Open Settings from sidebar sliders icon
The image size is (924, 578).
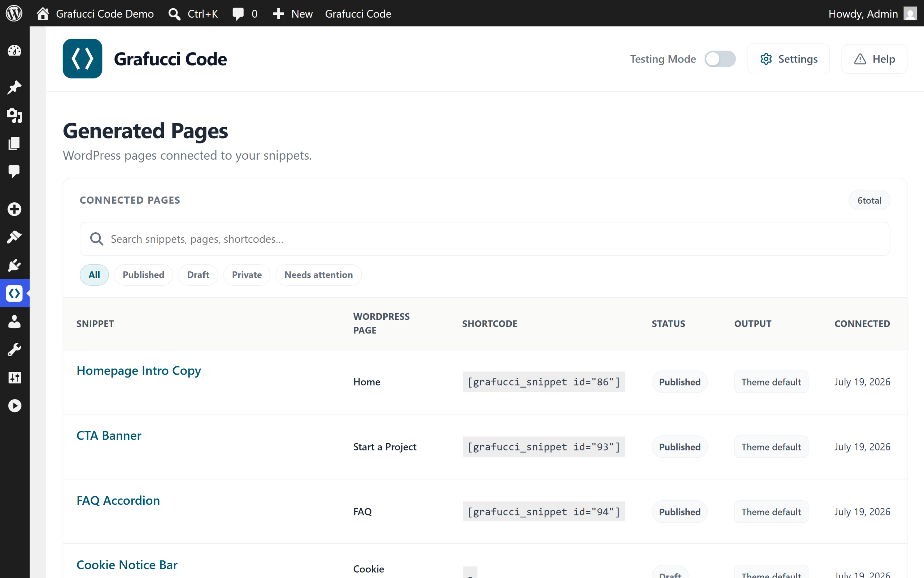pyautogui.click(x=14, y=378)
